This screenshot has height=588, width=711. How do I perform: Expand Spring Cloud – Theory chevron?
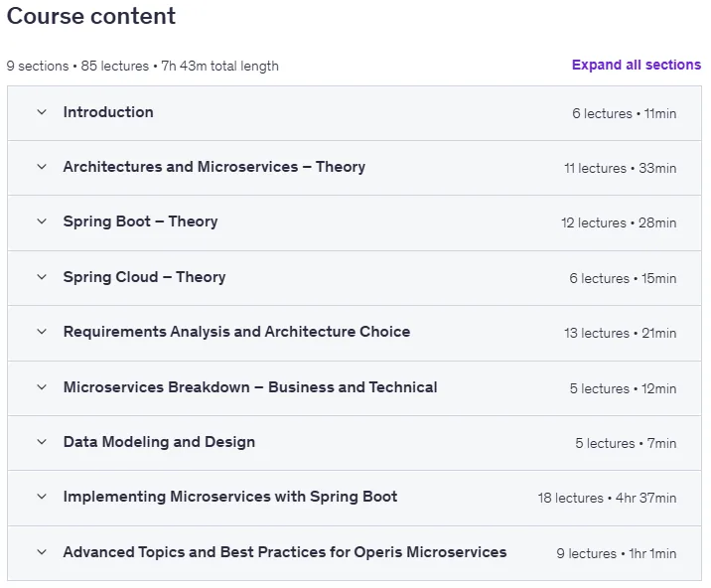pyautogui.click(x=42, y=277)
